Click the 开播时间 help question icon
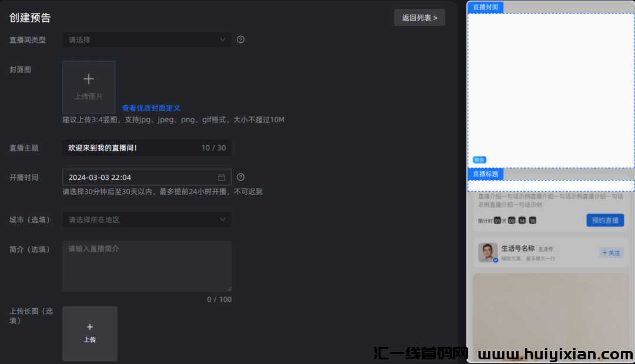Viewport: 635px width, 364px height. [240, 178]
